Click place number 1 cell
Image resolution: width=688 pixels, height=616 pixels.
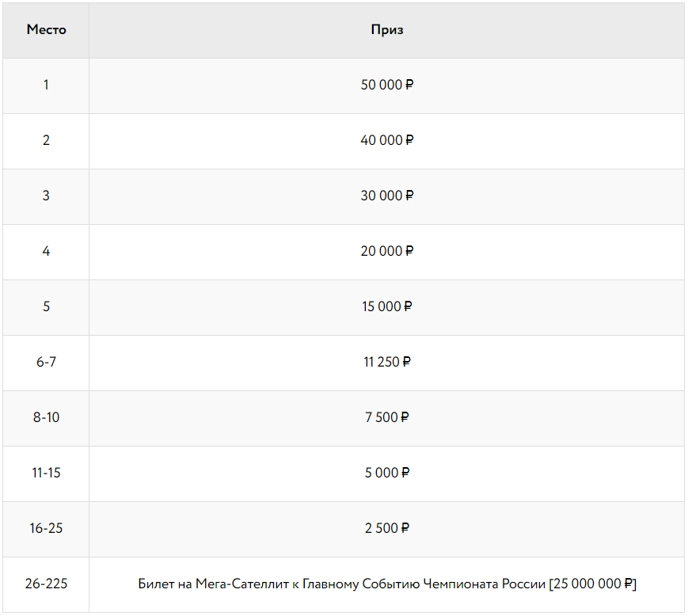click(x=46, y=85)
